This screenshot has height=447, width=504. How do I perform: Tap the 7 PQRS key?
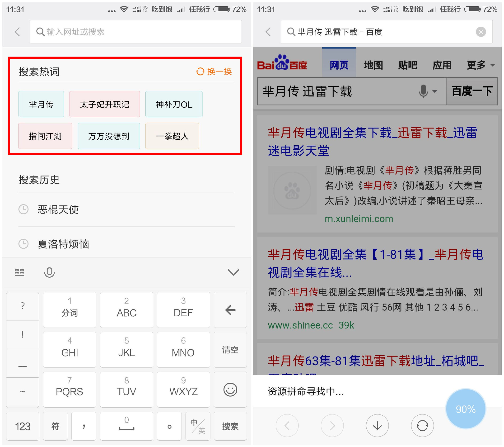click(70, 390)
